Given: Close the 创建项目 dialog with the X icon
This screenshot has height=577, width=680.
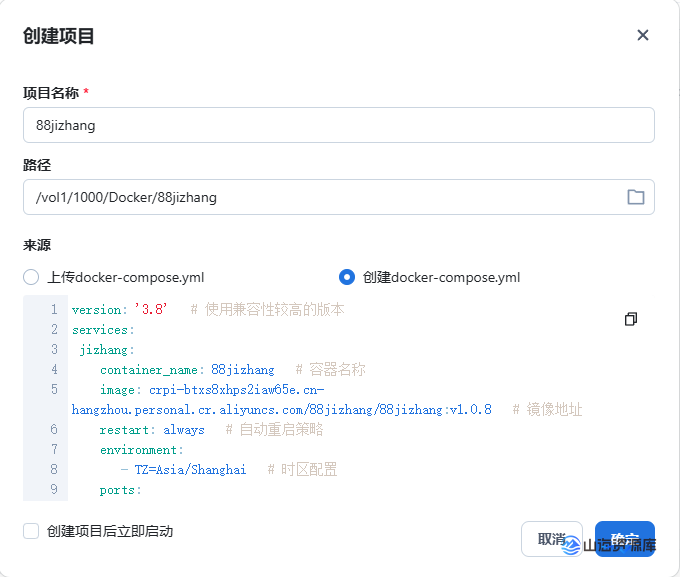Looking at the screenshot, I should coord(643,35).
